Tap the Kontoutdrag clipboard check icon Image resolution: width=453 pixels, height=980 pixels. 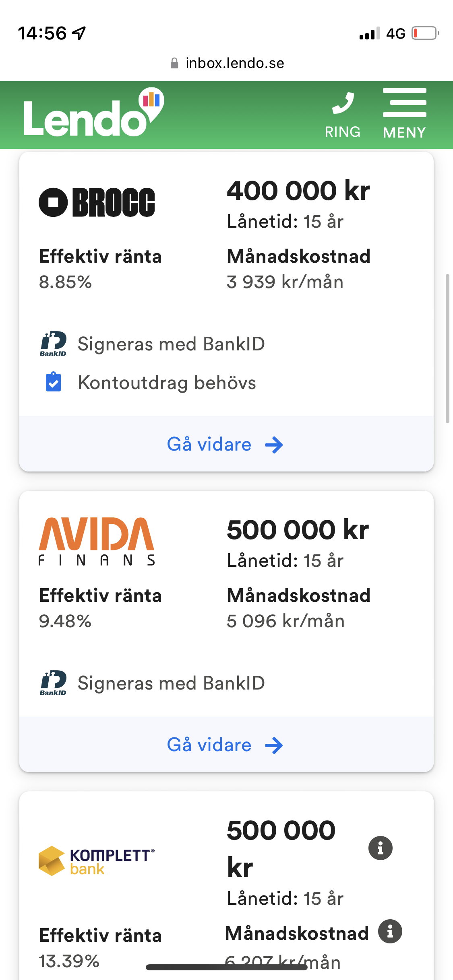(x=53, y=382)
